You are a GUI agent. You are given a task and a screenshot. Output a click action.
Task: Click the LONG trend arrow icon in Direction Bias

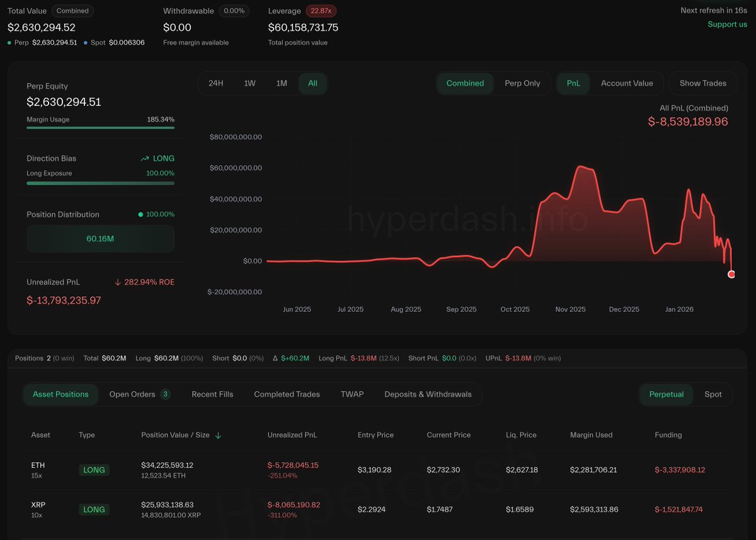tap(145, 159)
